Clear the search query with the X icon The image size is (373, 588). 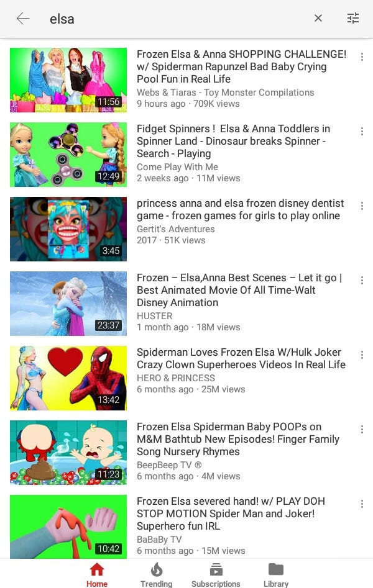(x=318, y=18)
